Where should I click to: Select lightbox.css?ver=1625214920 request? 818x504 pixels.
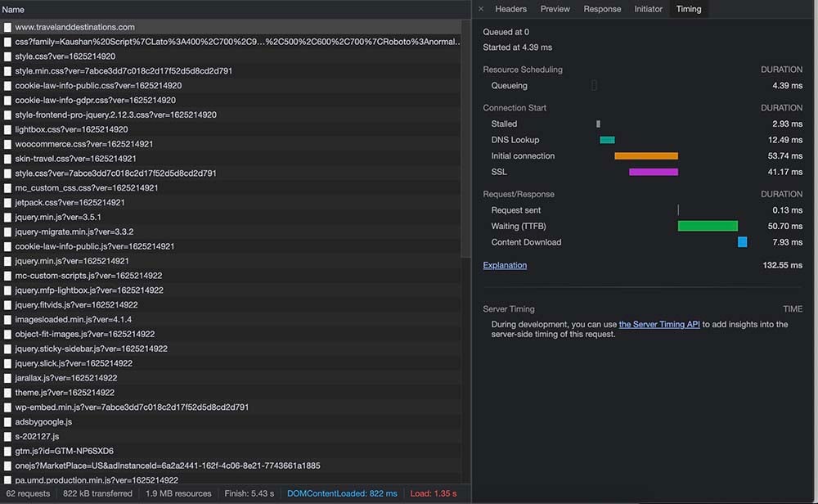(x=231, y=129)
